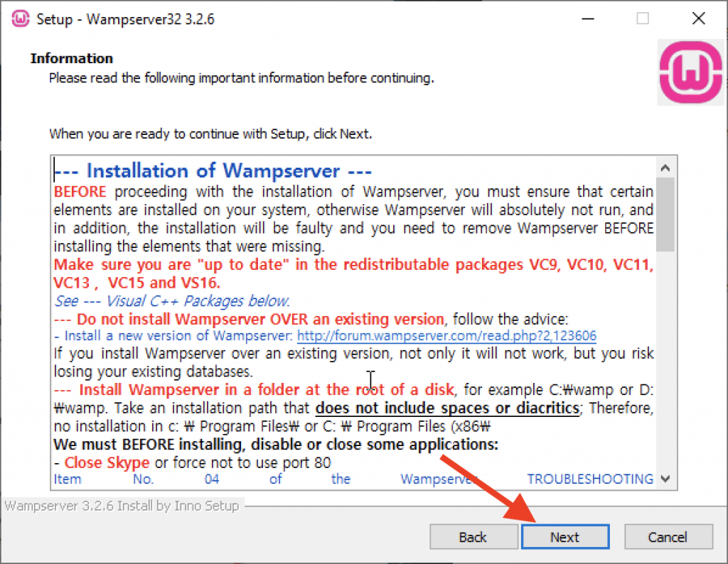This screenshot has height=564, width=728.
Task: Click the "See --- Visual C++ Packages below" italic text
Action: [x=172, y=301]
